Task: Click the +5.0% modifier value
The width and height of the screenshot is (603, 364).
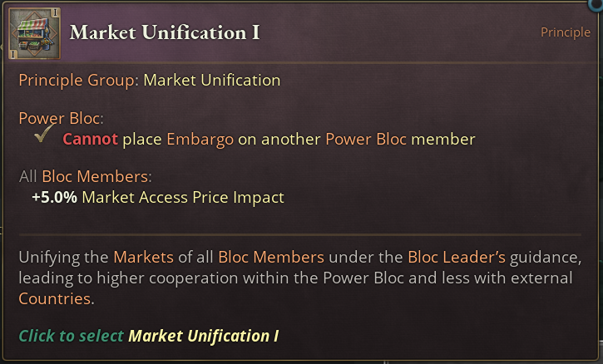Action: [54, 198]
